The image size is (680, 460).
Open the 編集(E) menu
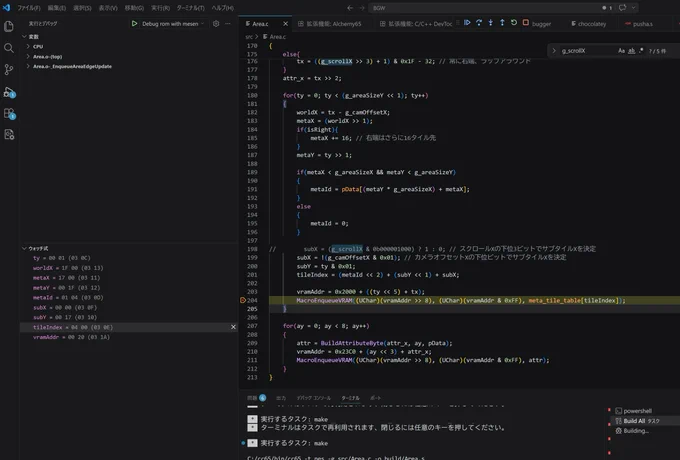[x=56, y=8]
